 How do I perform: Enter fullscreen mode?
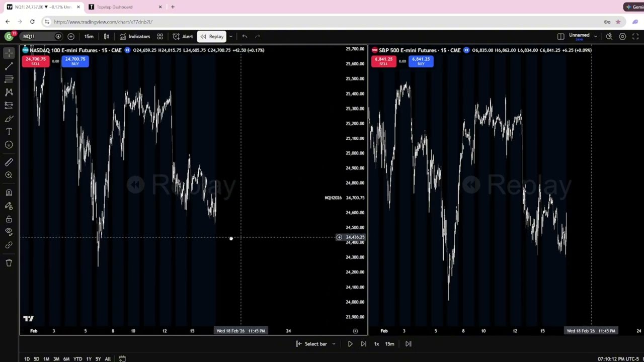pos(635,36)
